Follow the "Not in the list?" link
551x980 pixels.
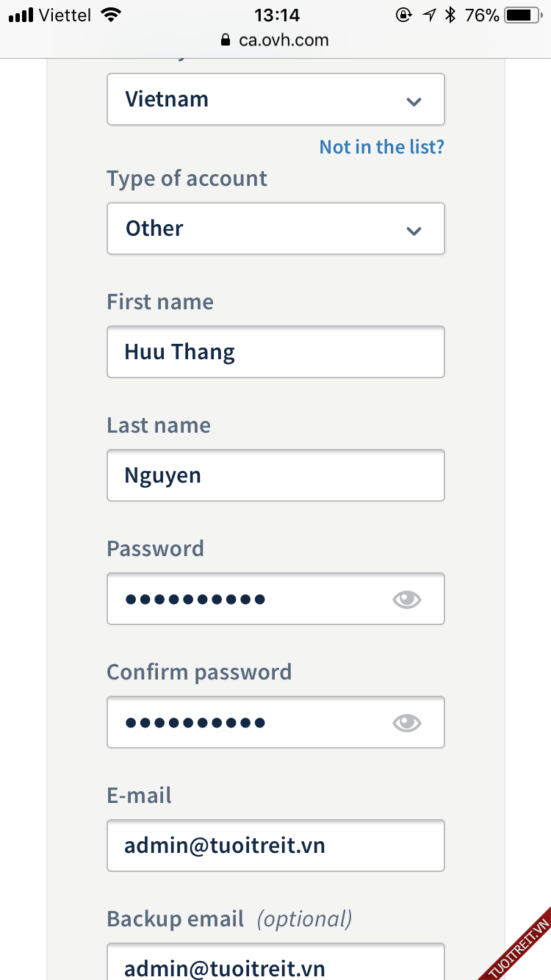[381, 147]
